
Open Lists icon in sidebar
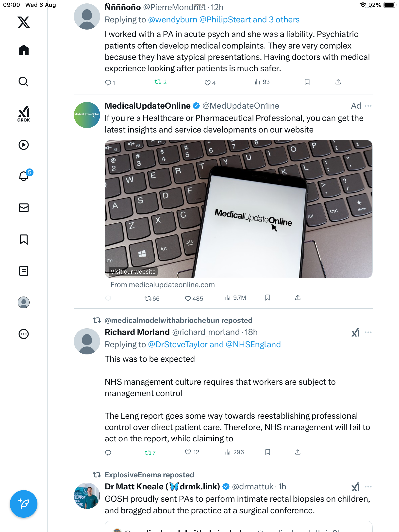pos(24,271)
